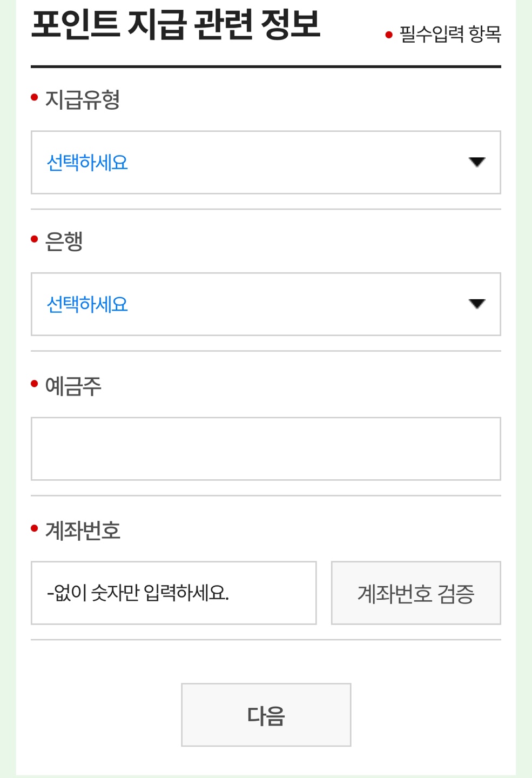
Task: Click the 은행 dropdown arrow triangle
Action: tap(477, 304)
